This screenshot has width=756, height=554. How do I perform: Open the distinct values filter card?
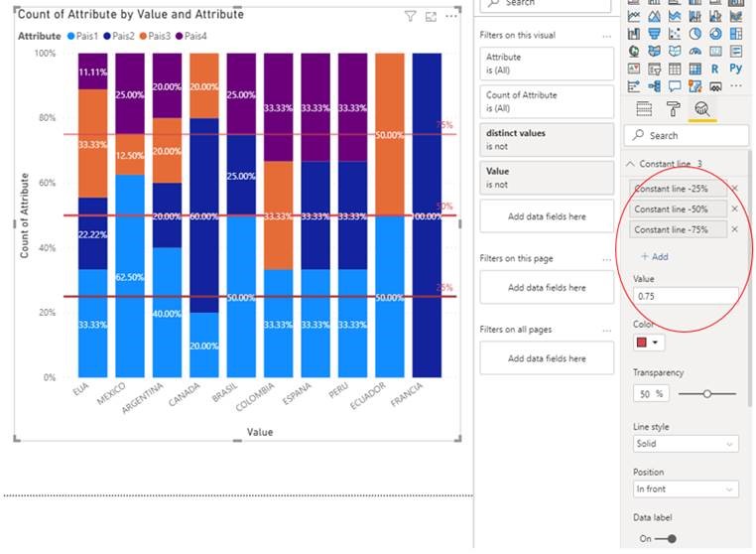[x=547, y=140]
